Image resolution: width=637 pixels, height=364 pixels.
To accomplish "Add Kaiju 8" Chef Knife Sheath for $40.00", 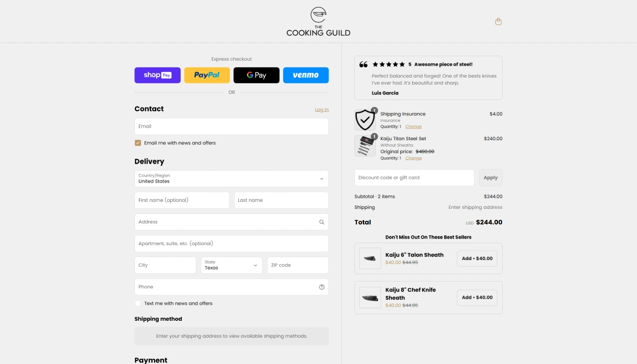I will click(477, 297).
